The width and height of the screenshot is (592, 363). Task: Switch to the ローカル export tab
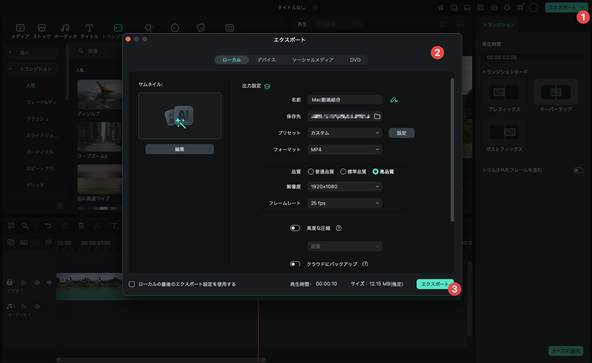(x=231, y=60)
